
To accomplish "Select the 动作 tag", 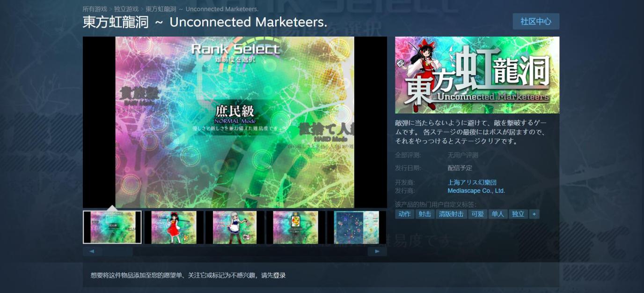I will click(x=404, y=214).
